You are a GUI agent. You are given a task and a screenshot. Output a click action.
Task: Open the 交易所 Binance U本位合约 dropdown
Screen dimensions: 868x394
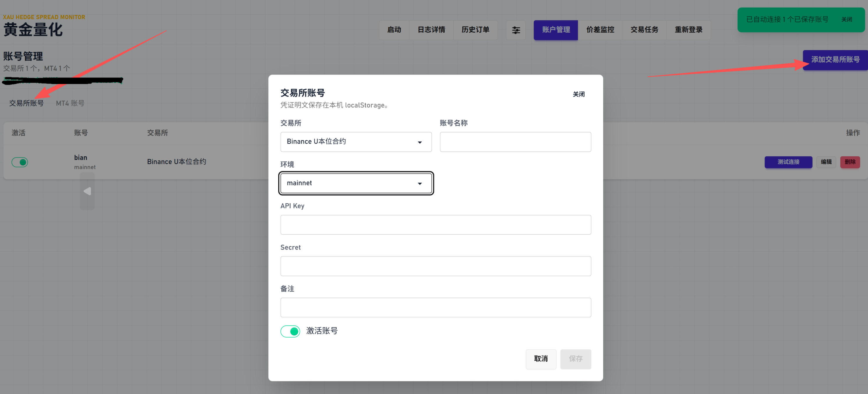(x=356, y=142)
